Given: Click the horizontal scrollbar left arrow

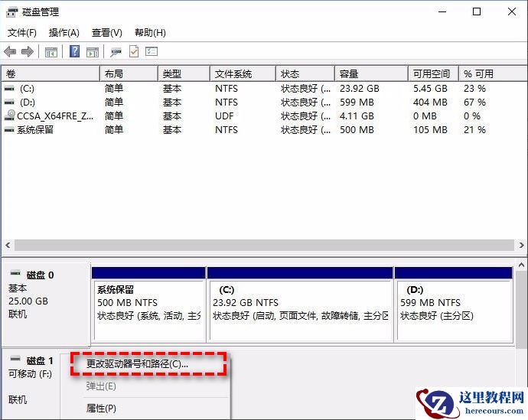Looking at the screenshot, I should [8, 245].
